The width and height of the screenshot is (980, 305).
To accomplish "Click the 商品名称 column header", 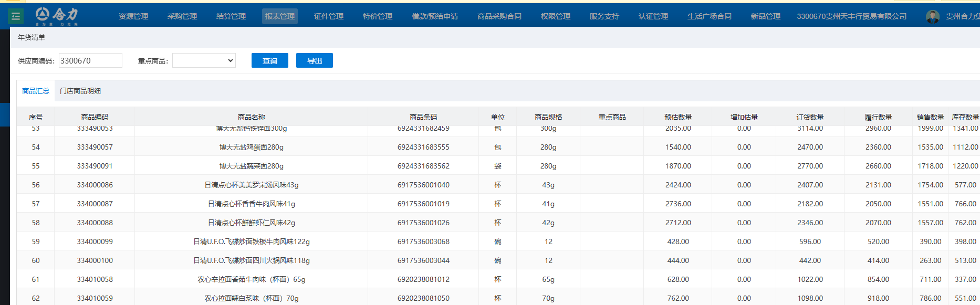I will pyautogui.click(x=251, y=117).
